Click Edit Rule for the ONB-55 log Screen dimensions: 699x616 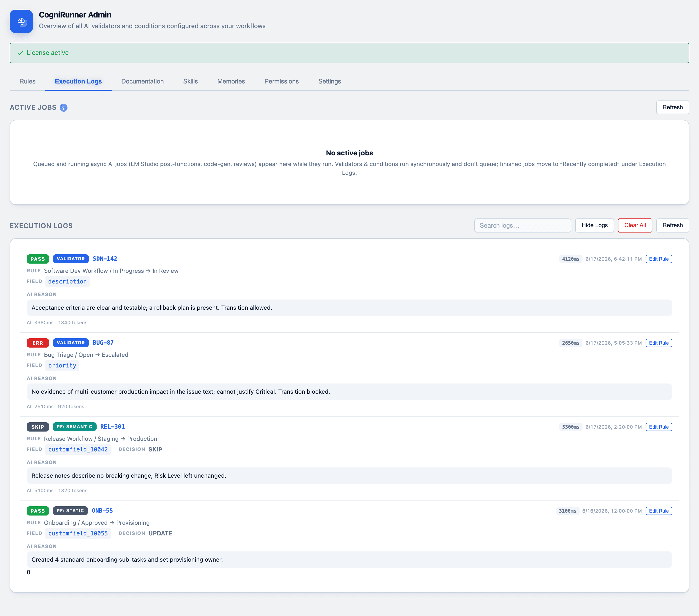[x=659, y=511]
